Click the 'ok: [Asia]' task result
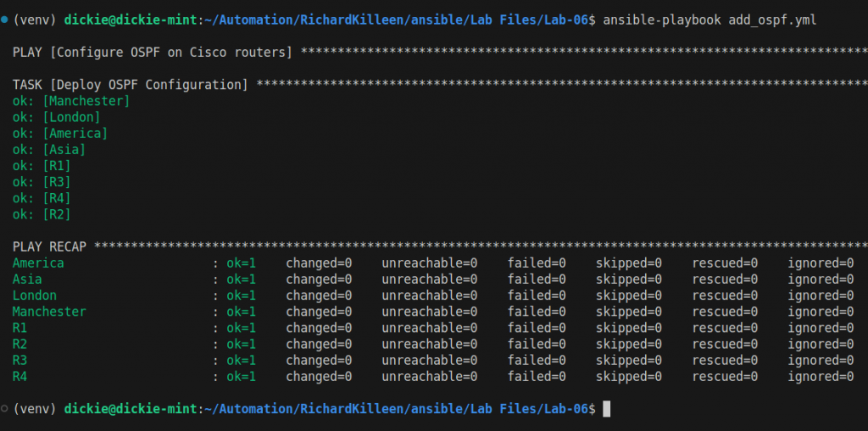868x431 pixels. [x=49, y=150]
